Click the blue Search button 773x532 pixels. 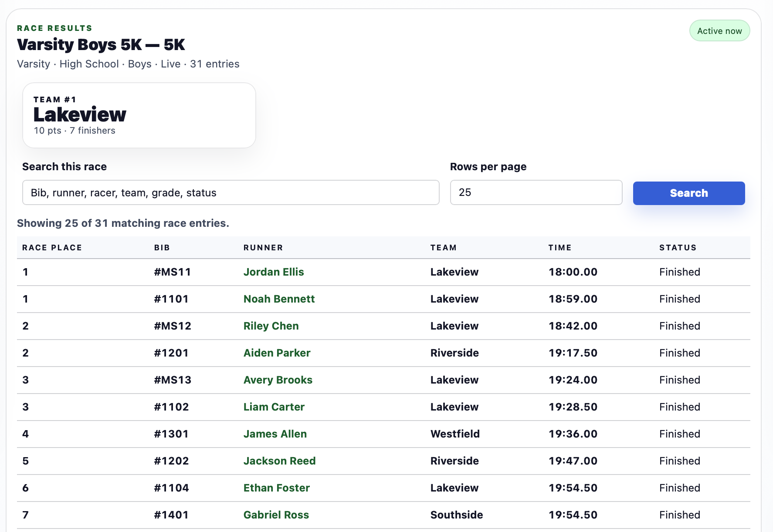click(x=688, y=193)
